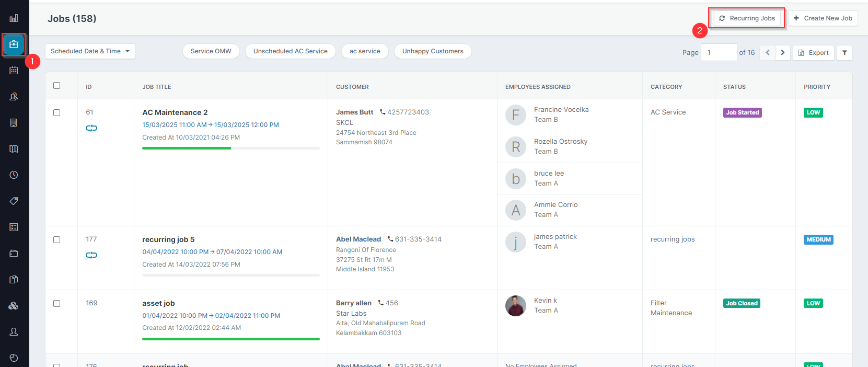Click the progress bar of AC Maintenance 2

[x=230, y=148]
